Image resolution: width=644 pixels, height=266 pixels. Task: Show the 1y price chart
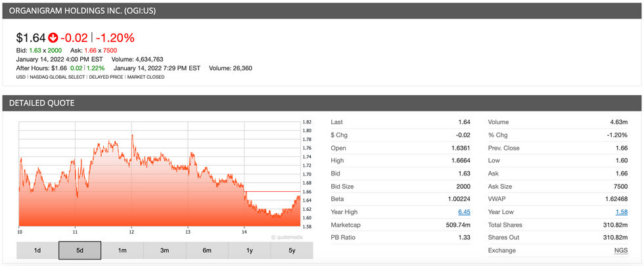249,250
